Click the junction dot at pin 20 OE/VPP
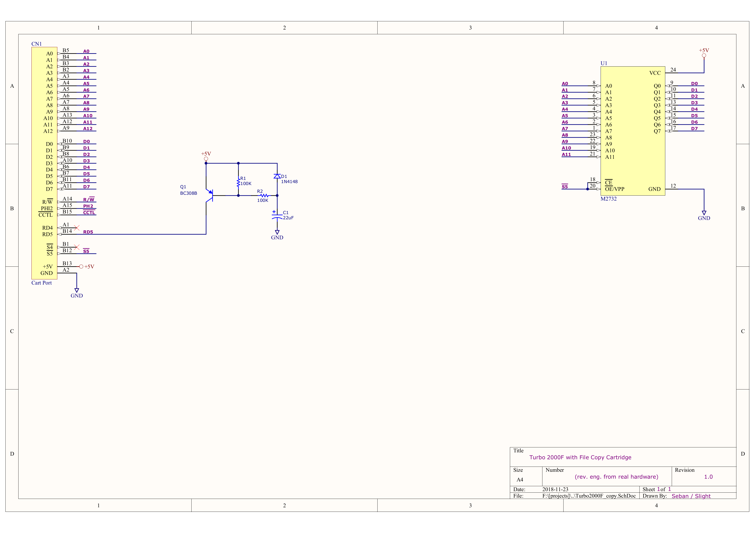Image resolution: width=756 pixels, height=534 pixels. point(587,189)
